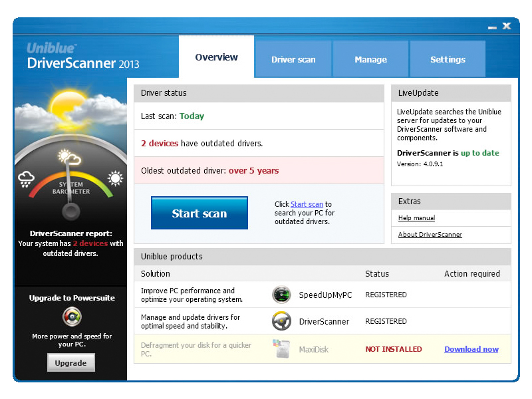This screenshot has height=399, width=532.
Task: Click the big Start scan button
Action: click(x=199, y=213)
